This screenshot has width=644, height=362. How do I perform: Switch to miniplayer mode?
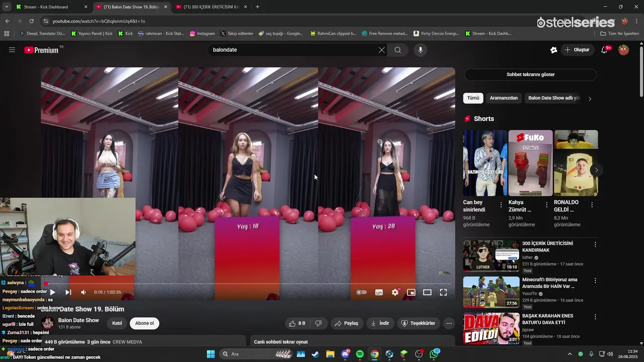[411, 292]
